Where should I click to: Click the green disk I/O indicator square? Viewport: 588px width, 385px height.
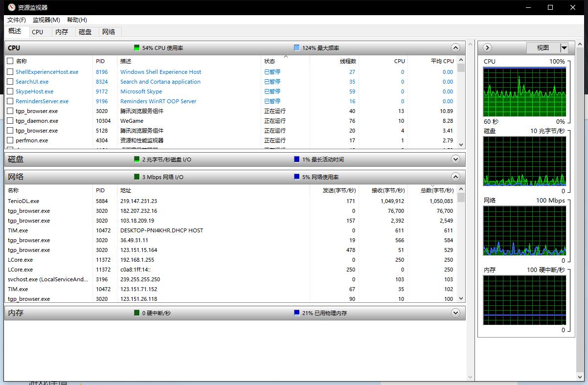137,159
